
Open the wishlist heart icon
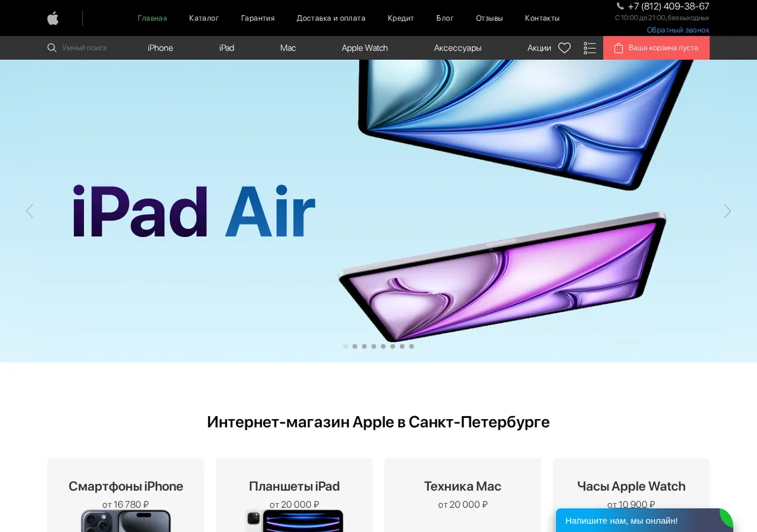[565, 48]
